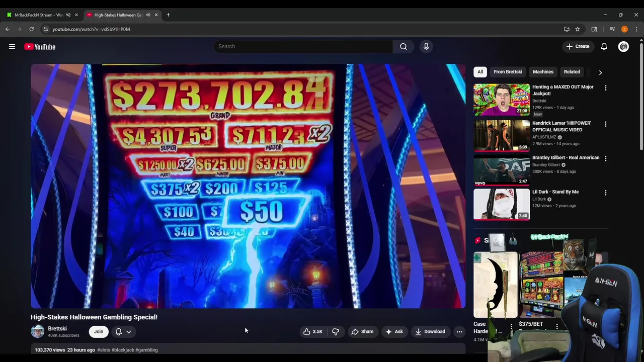Click the #slots hashtag link
Image resolution: width=644 pixels, height=362 pixels.
coord(104,350)
